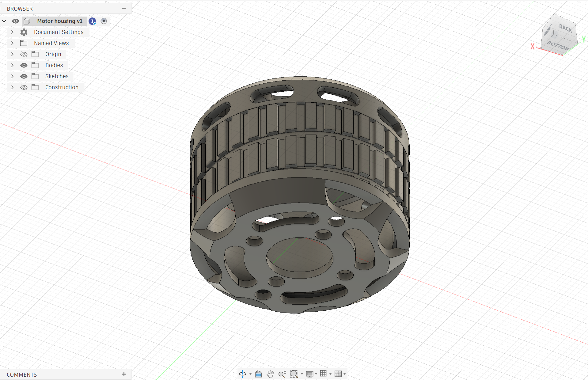This screenshot has height=380, width=588.
Task: Click the BACK face of the ViewCube
Action: point(565,28)
